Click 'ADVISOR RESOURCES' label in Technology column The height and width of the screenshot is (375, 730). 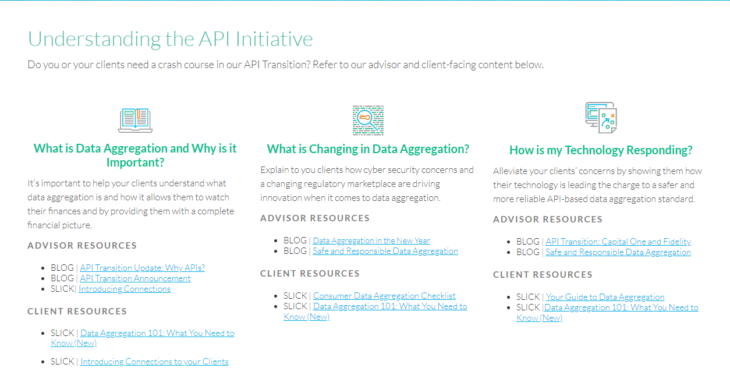(548, 219)
